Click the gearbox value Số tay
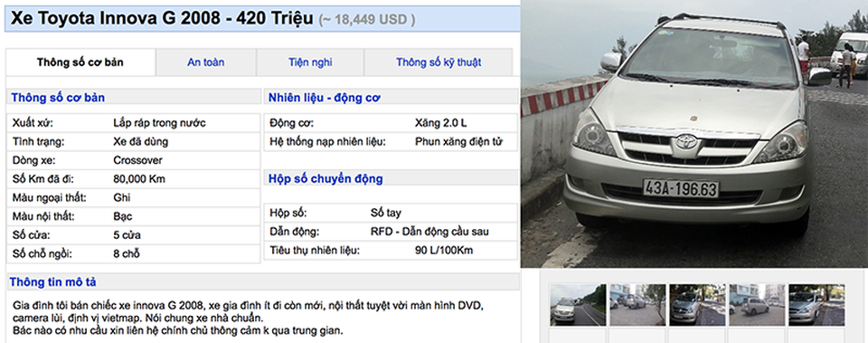 pos(386,213)
